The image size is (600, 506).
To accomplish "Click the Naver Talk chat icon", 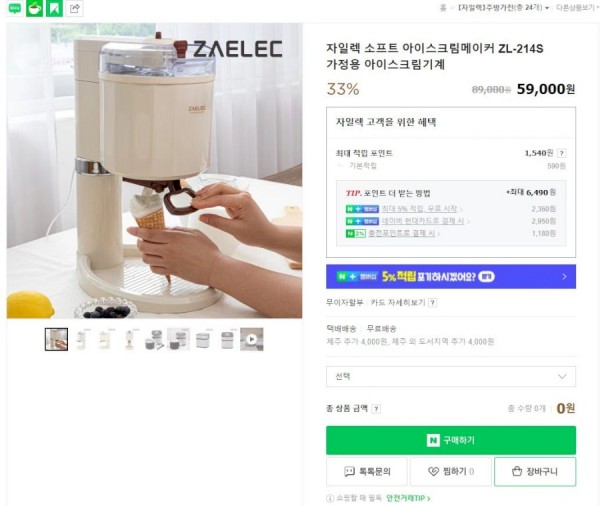I will 15,8.
